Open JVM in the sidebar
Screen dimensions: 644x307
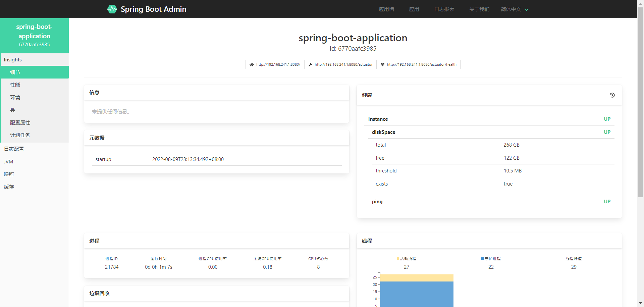coord(35,161)
